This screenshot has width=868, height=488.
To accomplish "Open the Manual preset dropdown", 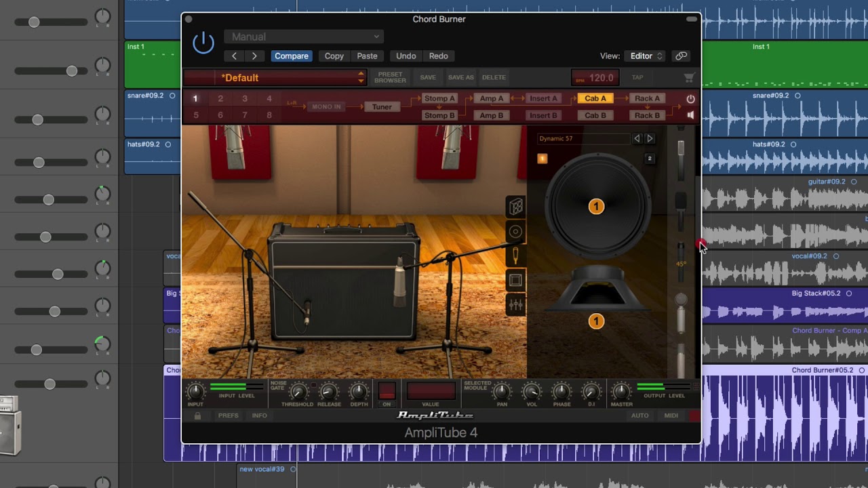I will 304,37.
